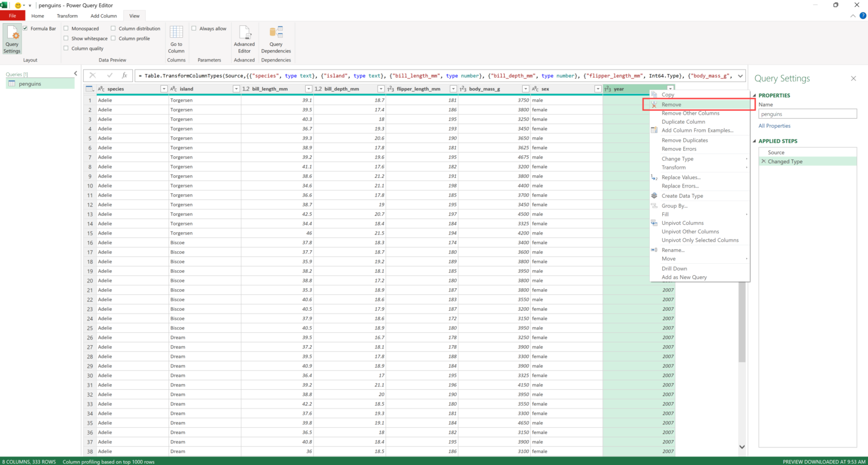The height and width of the screenshot is (465, 868).
Task: Click the Help question mark icon
Action: 862,16
